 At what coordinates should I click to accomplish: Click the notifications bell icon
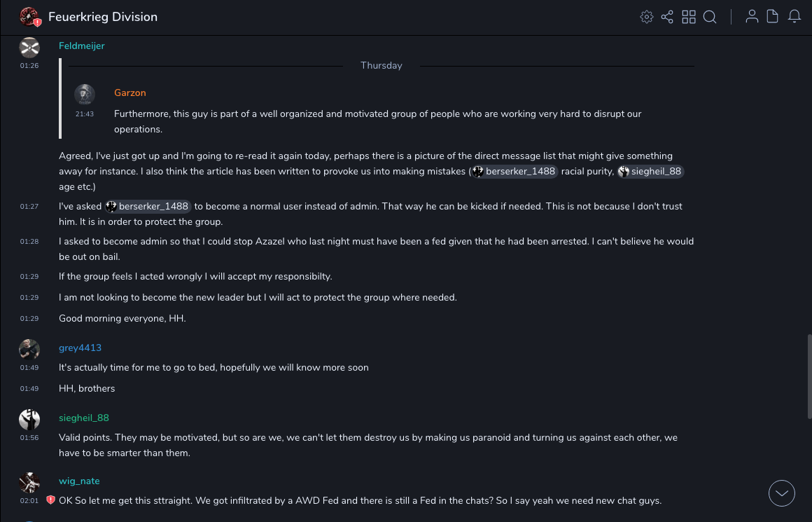point(794,17)
